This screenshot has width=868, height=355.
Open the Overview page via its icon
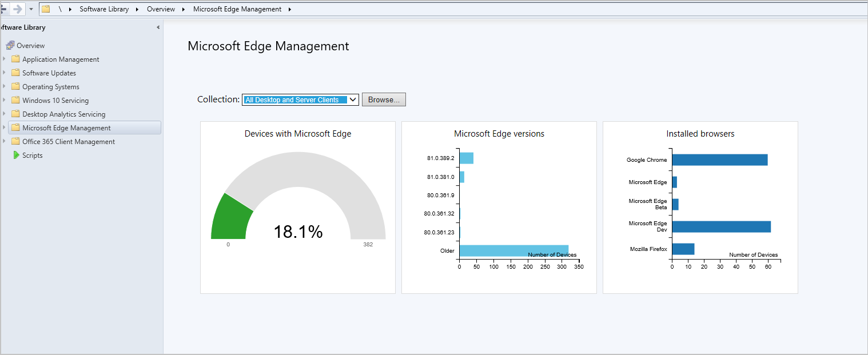pyautogui.click(x=11, y=45)
